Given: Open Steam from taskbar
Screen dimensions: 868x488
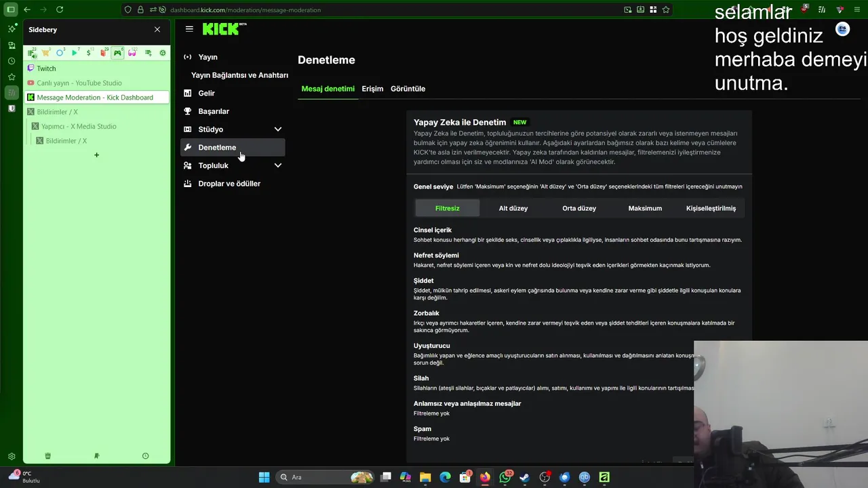Looking at the screenshot, I should tap(525, 477).
